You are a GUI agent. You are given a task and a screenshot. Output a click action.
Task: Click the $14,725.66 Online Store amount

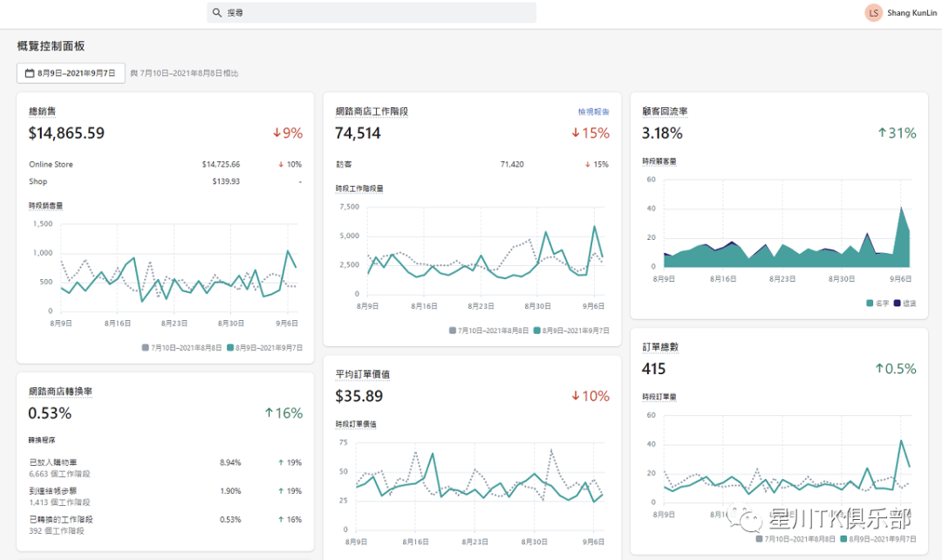pyautogui.click(x=221, y=164)
